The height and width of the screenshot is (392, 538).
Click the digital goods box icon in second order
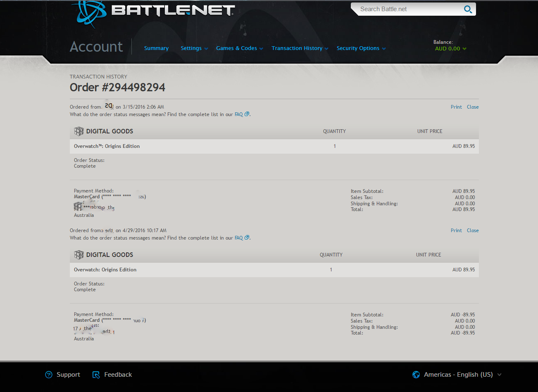[79, 255]
